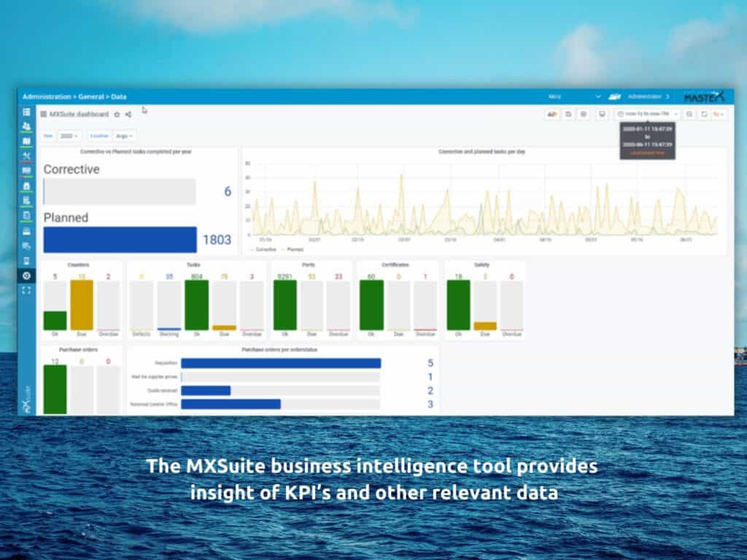This screenshot has width=747, height=560.
Task: Click the Administration breadcrumb item
Action: [46, 96]
